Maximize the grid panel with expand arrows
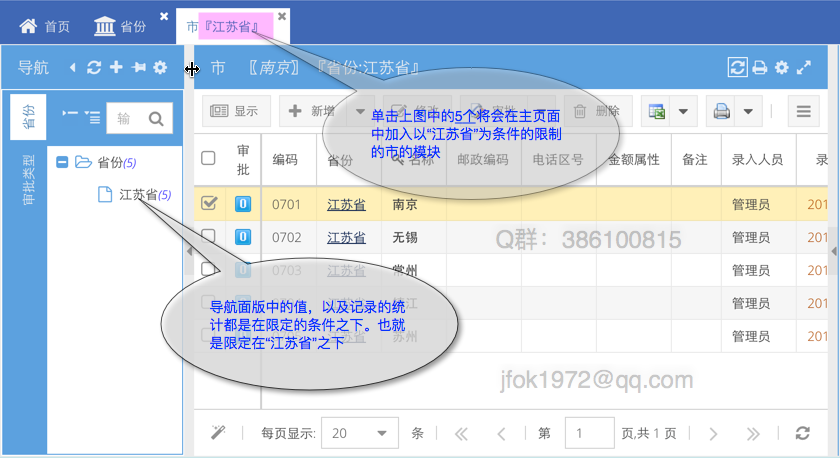 tap(804, 68)
